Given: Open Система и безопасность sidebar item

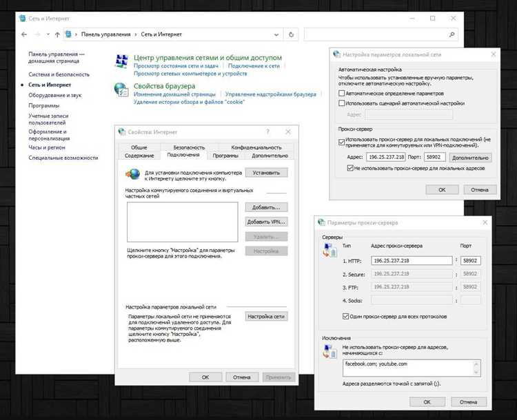Looking at the screenshot, I should click(59, 74).
